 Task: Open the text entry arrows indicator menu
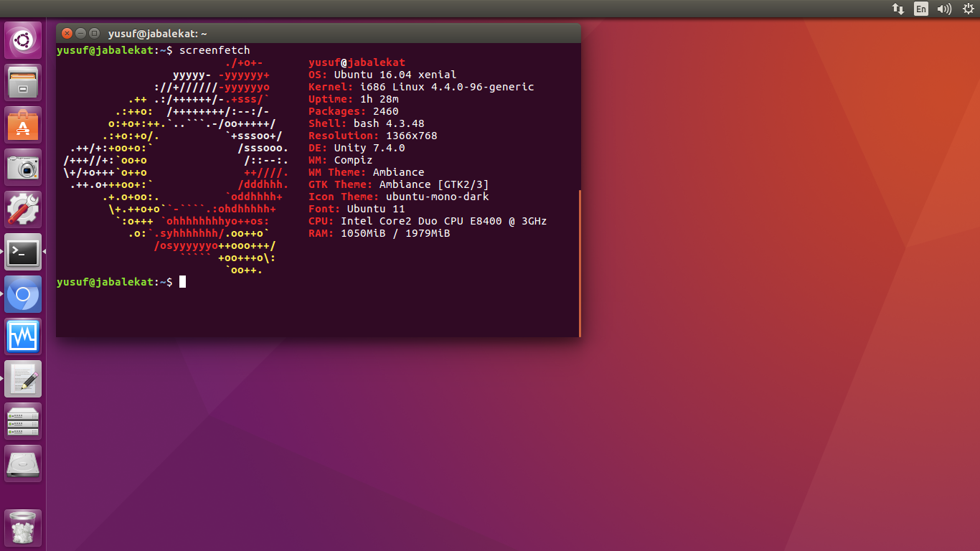(897, 9)
